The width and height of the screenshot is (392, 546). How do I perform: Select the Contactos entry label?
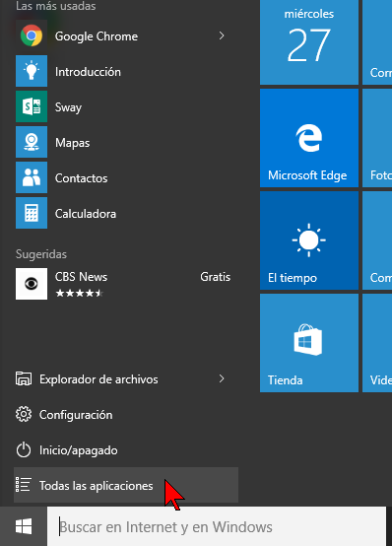81,178
